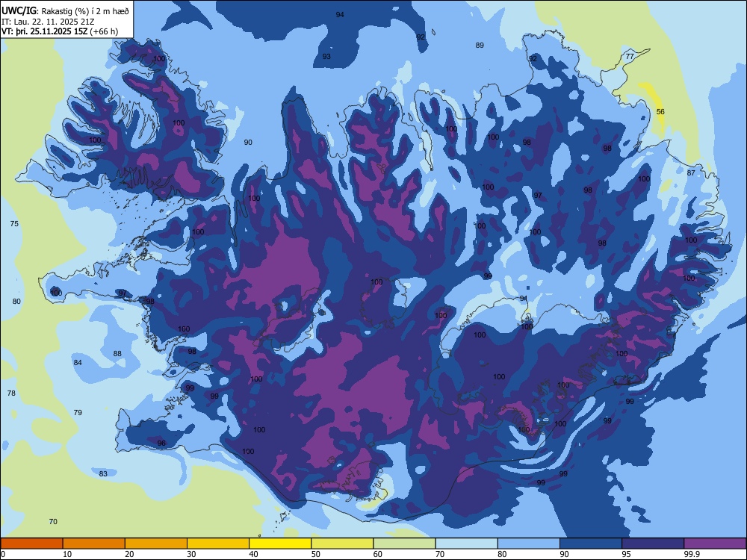Click the humidity value 96 on the map

point(161,444)
